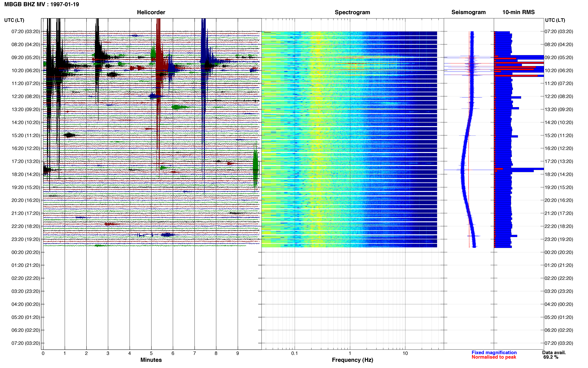
Task: Click left time label 21:20 (17:20)
Action: tap(26, 213)
